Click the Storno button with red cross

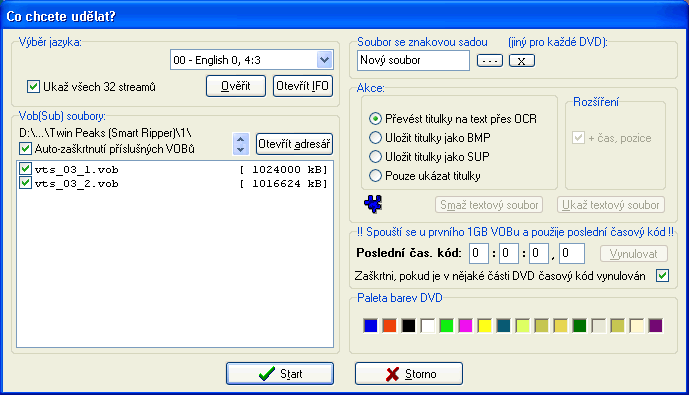click(x=409, y=373)
